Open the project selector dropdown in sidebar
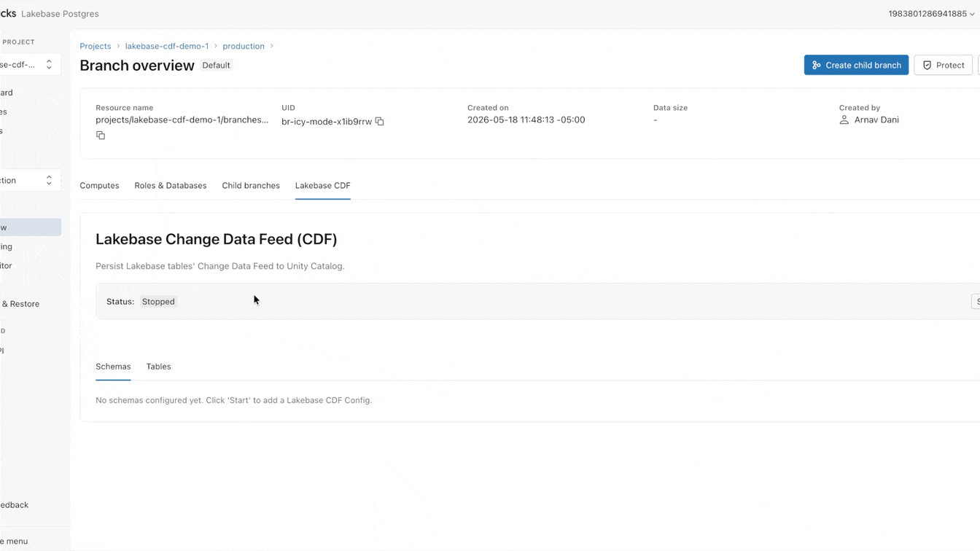This screenshot has width=980, height=551. 30,64
